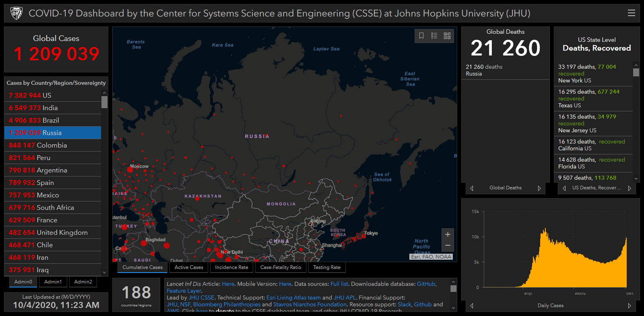Click the info text scrollbar thumb

click(x=454, y=288)
